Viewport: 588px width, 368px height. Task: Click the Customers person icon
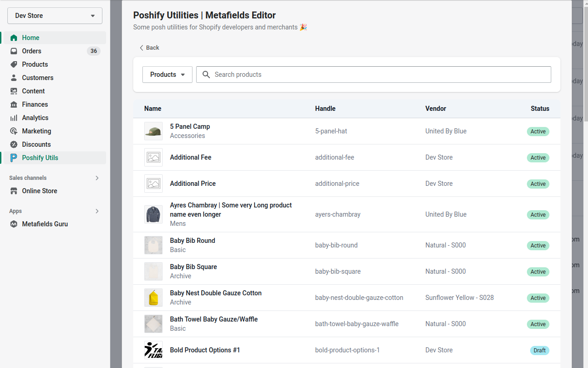(14, 78)
